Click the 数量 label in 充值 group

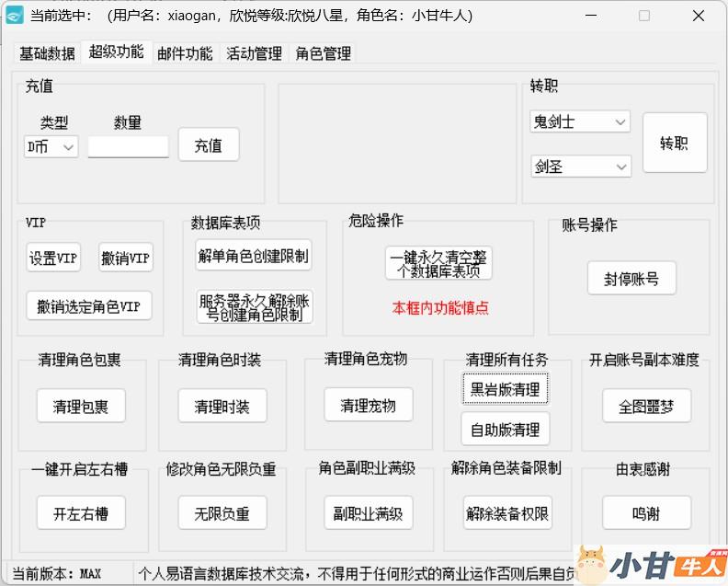point(127,122)
